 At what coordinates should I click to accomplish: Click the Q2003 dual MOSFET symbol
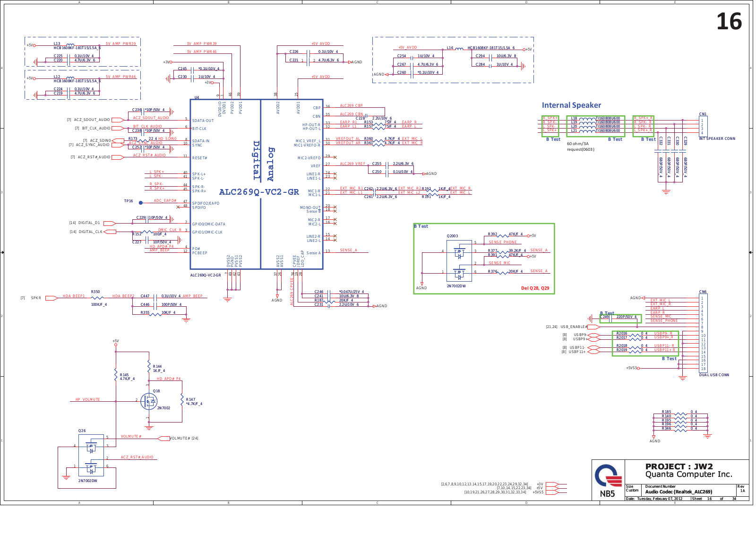tap(459, 261)
